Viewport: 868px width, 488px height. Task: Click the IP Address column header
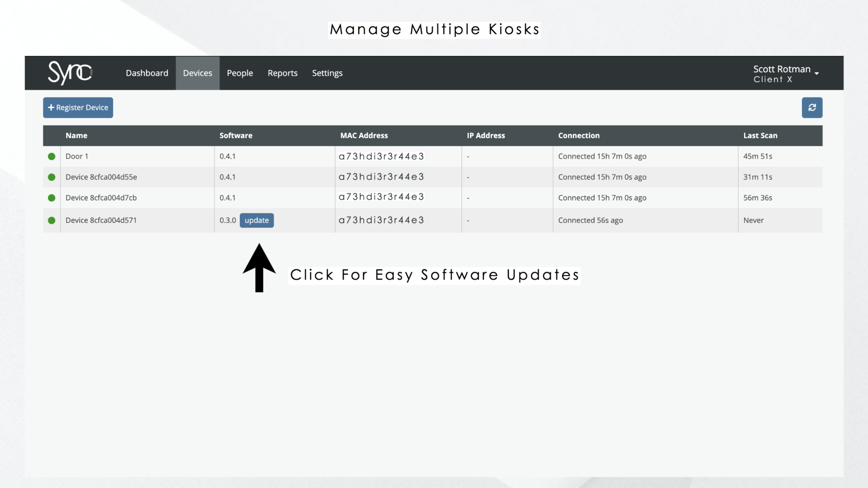coord(485,136)
